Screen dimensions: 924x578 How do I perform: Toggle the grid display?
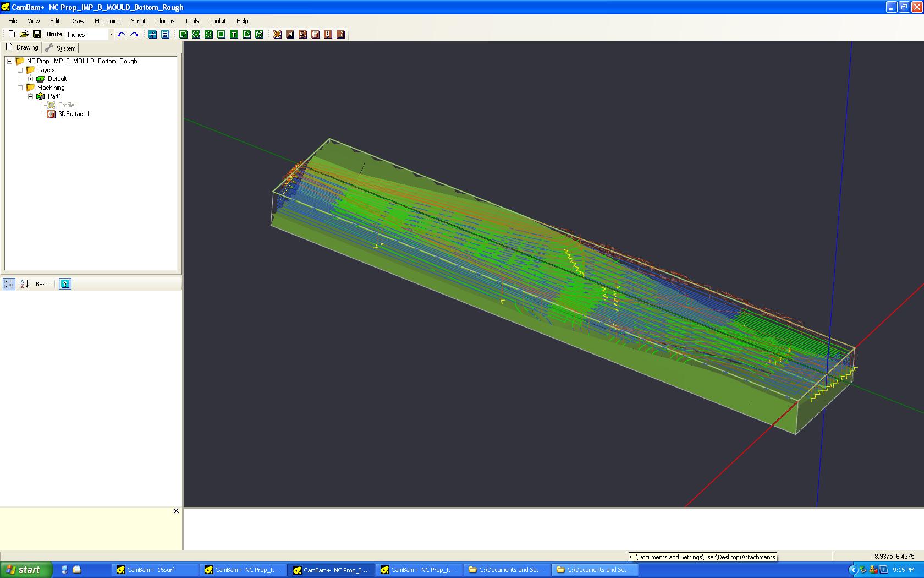tap(165, 34)
